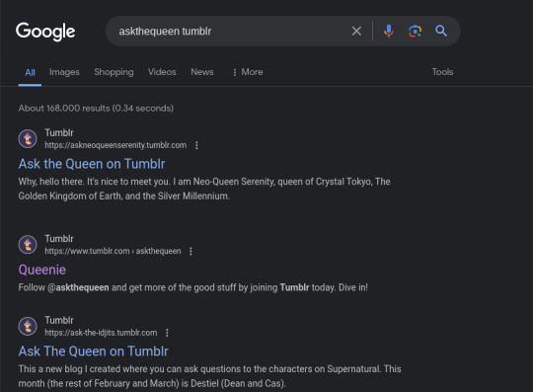Click Tumblr favicon of ask-the-idjits result
The height and width of the screenshot is (392, 533).
tap(28, 326)
